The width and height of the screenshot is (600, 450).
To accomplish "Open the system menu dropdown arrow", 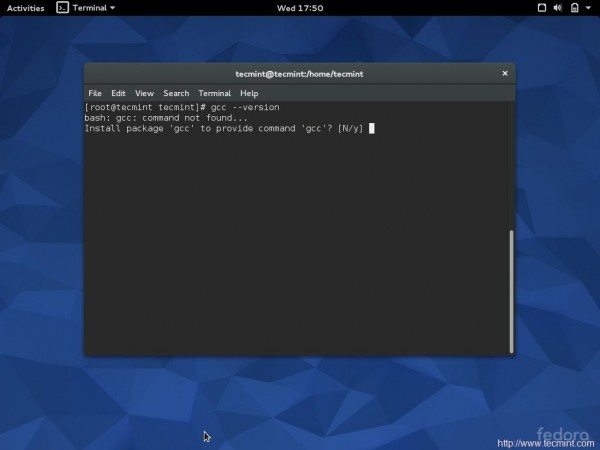I will [588, 7].
